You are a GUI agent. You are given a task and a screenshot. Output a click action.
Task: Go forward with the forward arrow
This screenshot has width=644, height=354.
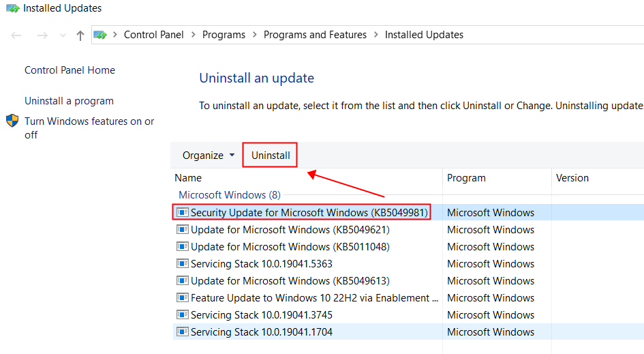(42, 35)
